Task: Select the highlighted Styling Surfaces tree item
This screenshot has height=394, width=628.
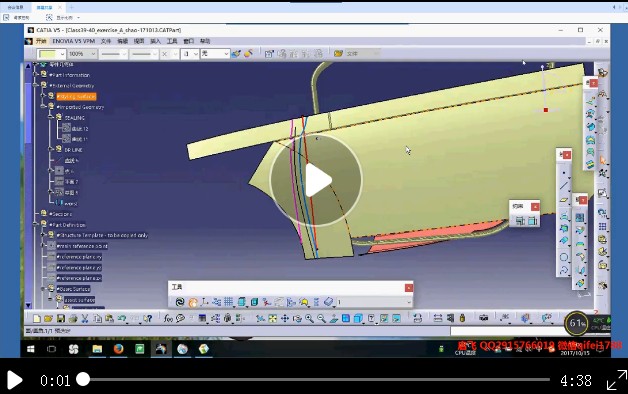Action: coord(76,96)
